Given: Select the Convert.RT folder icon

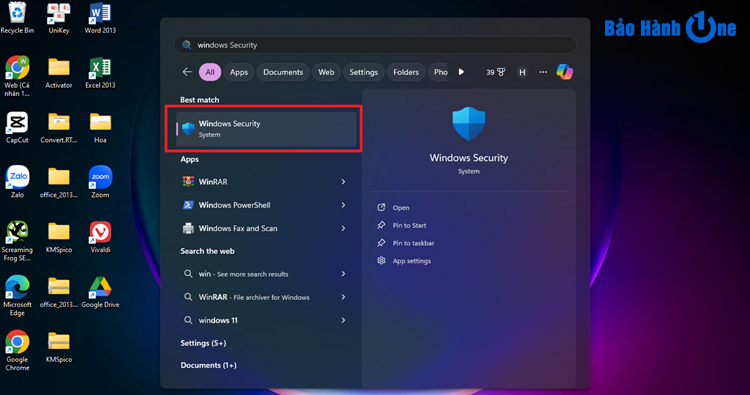Looking at the screenshot, I should (x=59, y=128).
